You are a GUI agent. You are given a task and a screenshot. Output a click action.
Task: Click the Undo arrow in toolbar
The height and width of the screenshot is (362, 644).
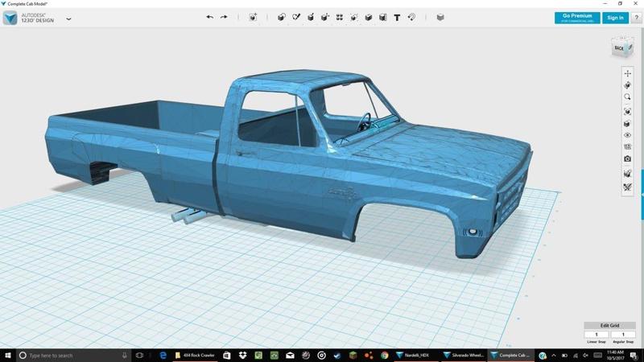210,17
